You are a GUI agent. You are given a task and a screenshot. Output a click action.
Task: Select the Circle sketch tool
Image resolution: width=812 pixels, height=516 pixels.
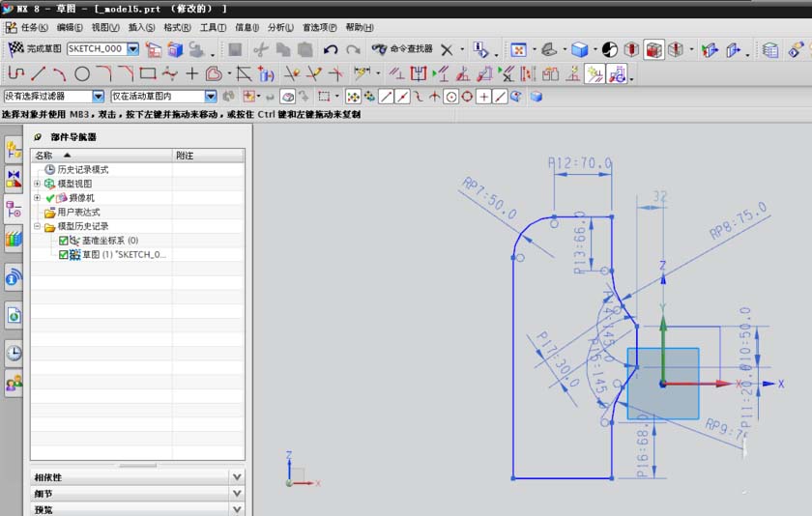point(82,73)
